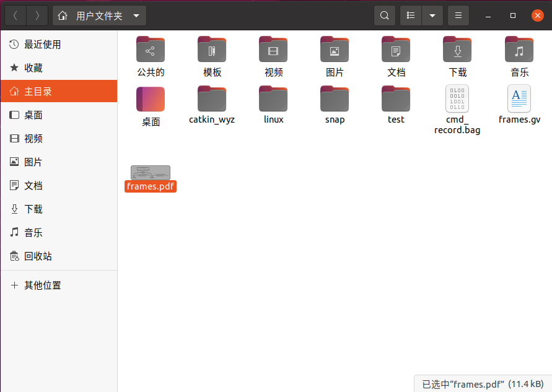Select the 模板 (Templates) folder

211,56
